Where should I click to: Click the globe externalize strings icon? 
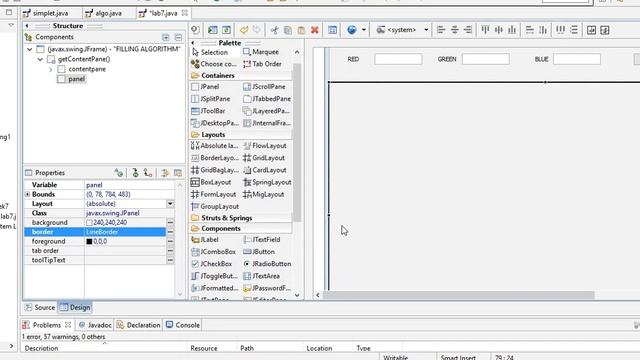(x=352, y=30)
